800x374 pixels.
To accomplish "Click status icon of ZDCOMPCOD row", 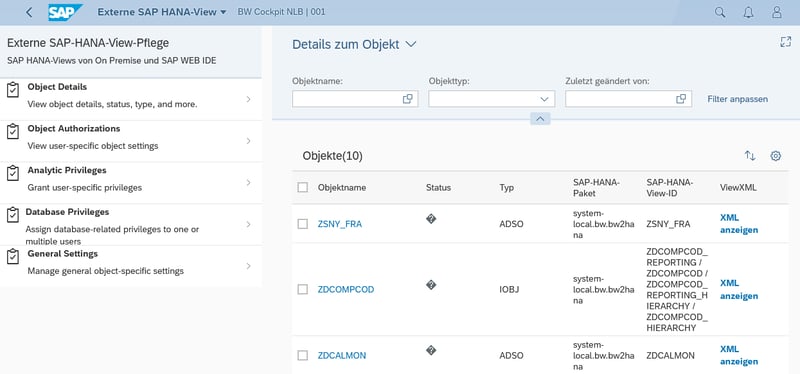I will coord(431,285).
